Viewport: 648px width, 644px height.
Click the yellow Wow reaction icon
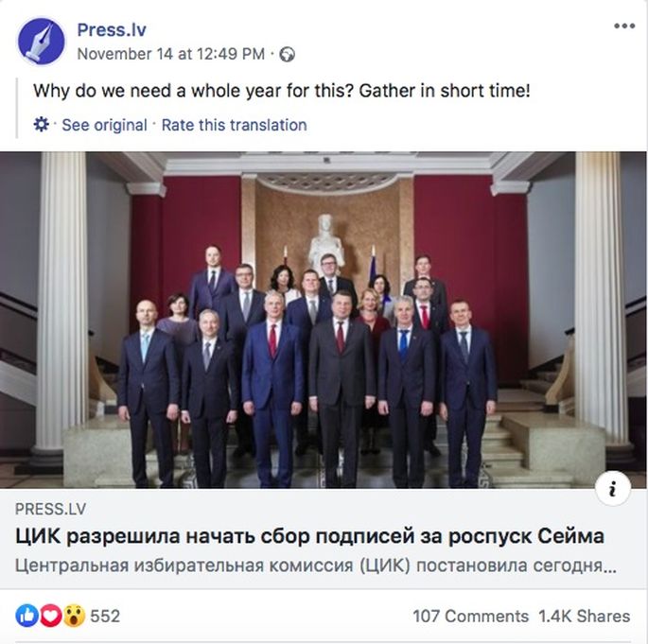point(74,616)
